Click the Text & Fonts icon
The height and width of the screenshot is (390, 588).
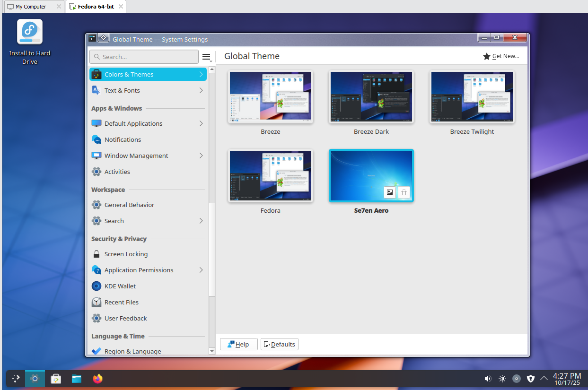(x=97, y=90)
